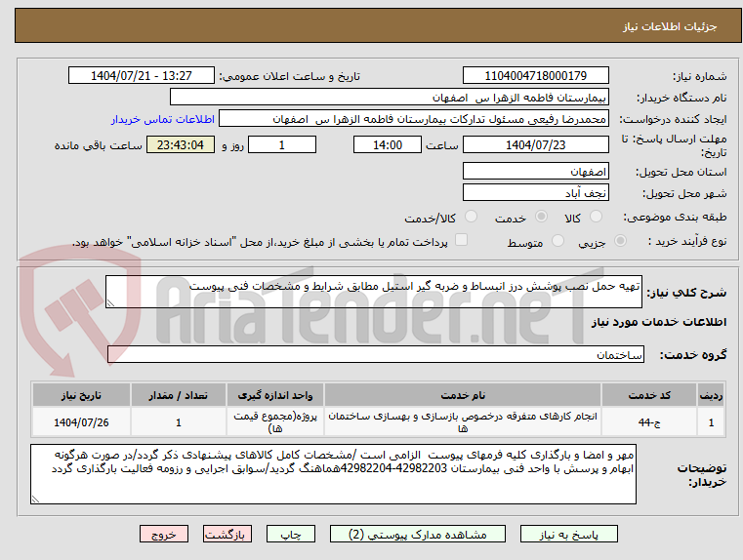Click the شماره نیاز label
Screen dimensions: 743x560
click(699, 76)
